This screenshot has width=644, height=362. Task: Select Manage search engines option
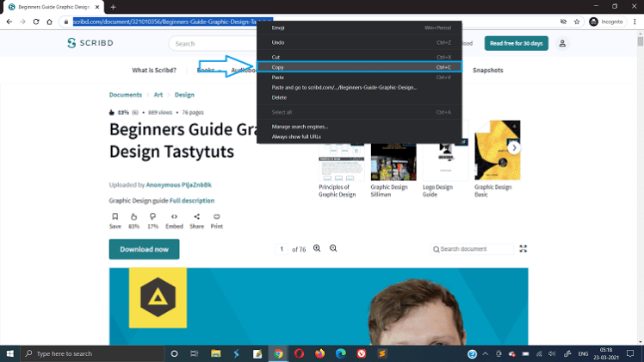pos(300,127)
